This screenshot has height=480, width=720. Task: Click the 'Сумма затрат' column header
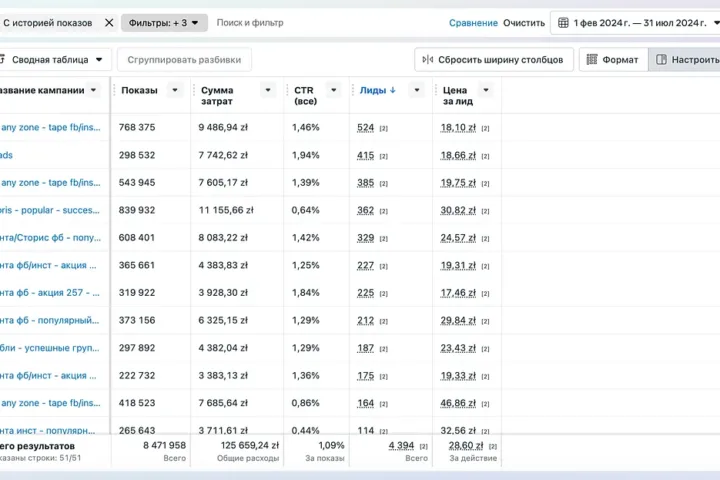point(217,96)
